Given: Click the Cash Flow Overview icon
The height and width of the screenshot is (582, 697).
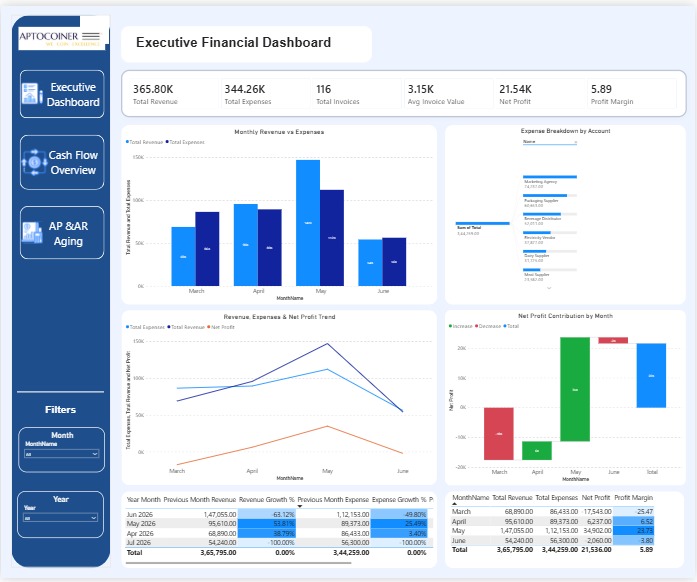Looking at the screenshot, I should pos(34,162).
